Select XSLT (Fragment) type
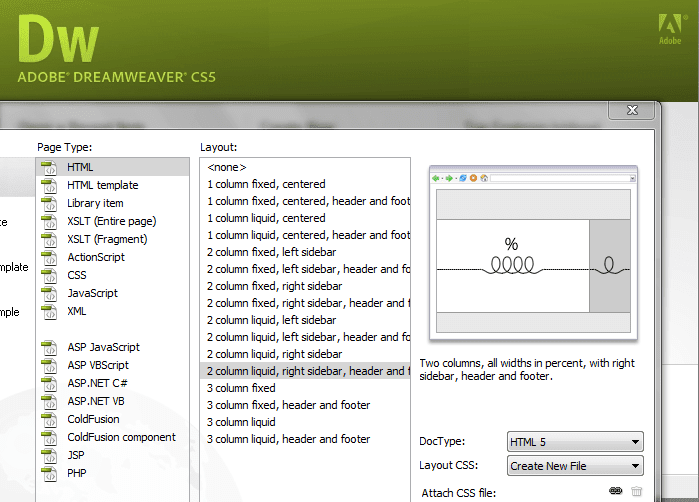 click(112, 239)
